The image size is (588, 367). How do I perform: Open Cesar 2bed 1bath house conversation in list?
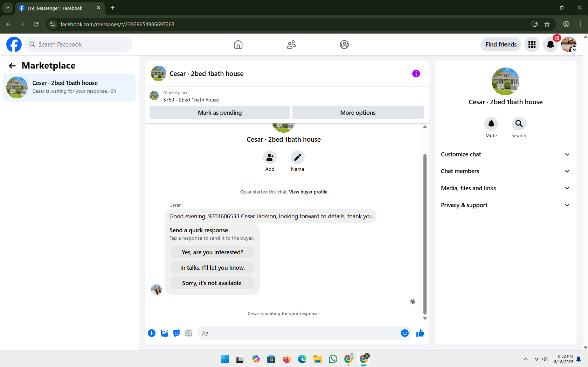click(69, 87)
